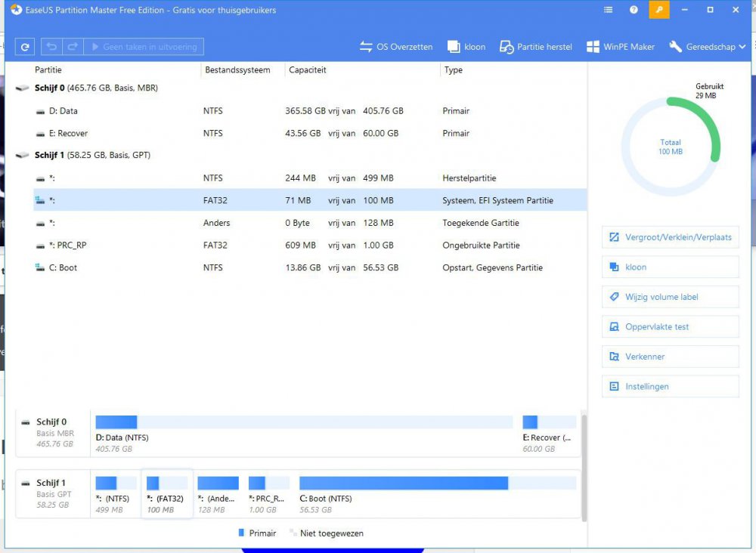Click the orange key activation icon

point(659,11)
